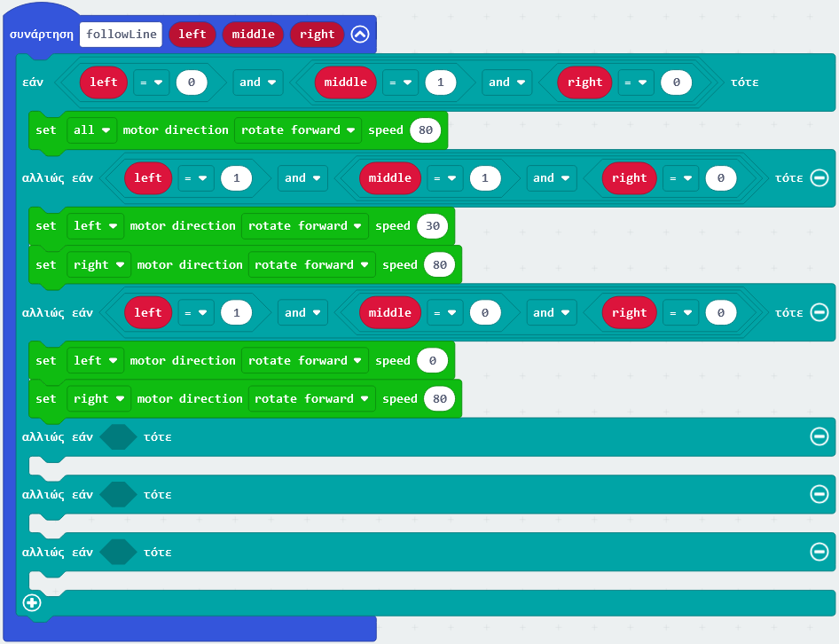This screenshot has height=644, width=839.
Task: Click the add else-if plus icon
Action: [x=32, y=603]
